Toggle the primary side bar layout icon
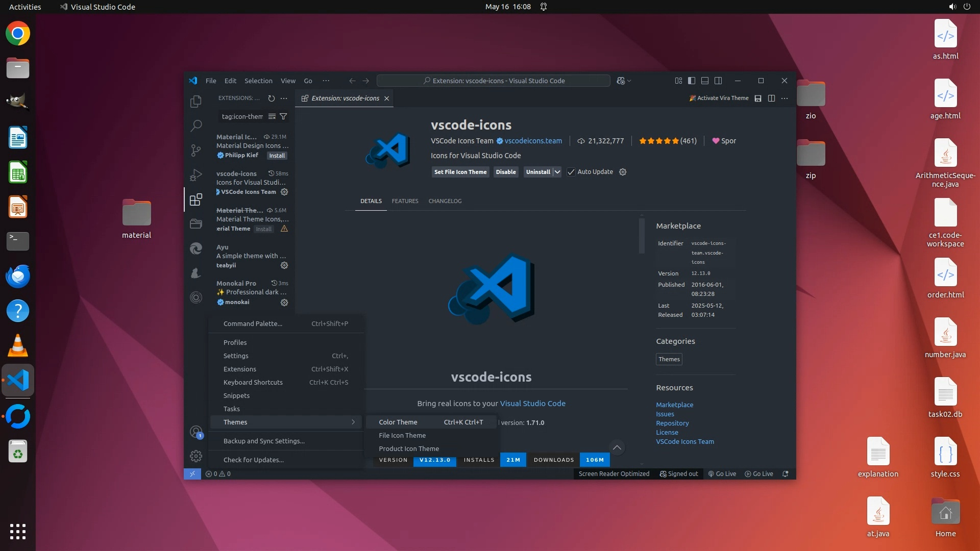This screenshot has height=551, width=980. [691, 81]
